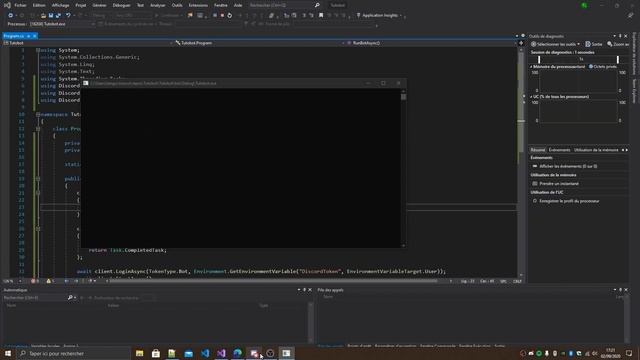Open the Affichage menu

(x=60, y=5)
